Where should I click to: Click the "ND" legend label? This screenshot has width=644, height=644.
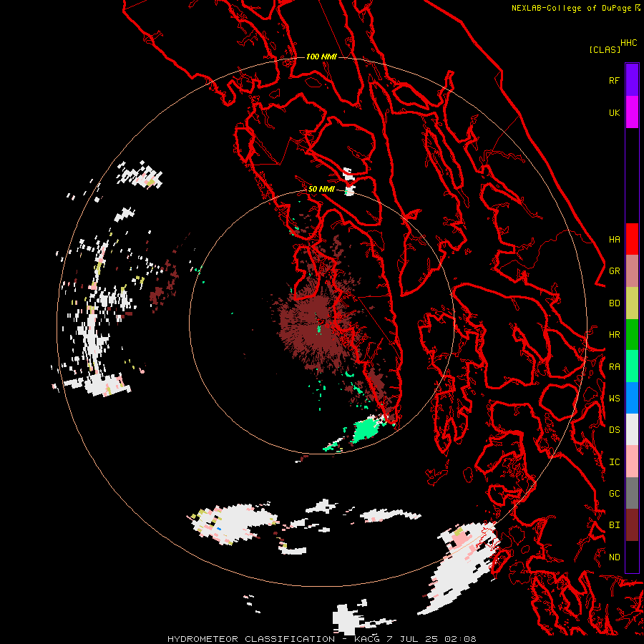coord(615,557)
